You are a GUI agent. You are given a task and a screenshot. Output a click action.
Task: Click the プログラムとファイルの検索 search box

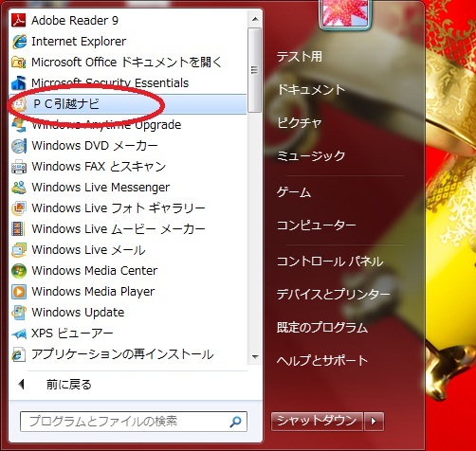coord(134,422)
